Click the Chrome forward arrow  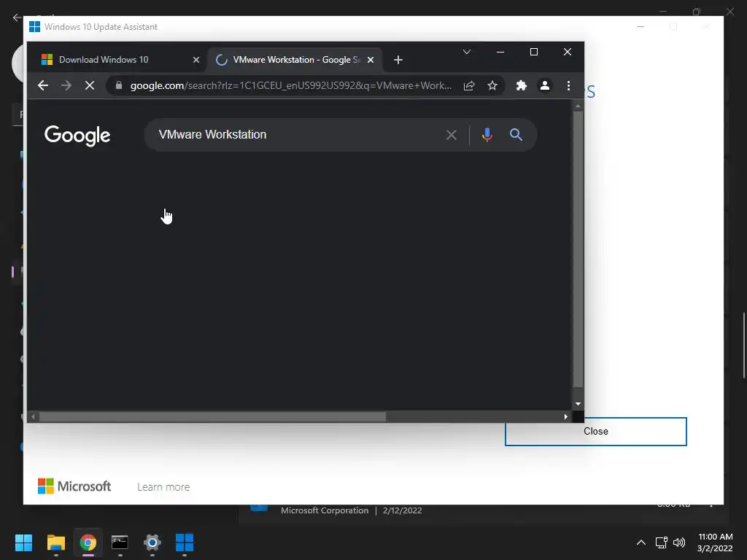pyautogui.click(x=66, y=86)
